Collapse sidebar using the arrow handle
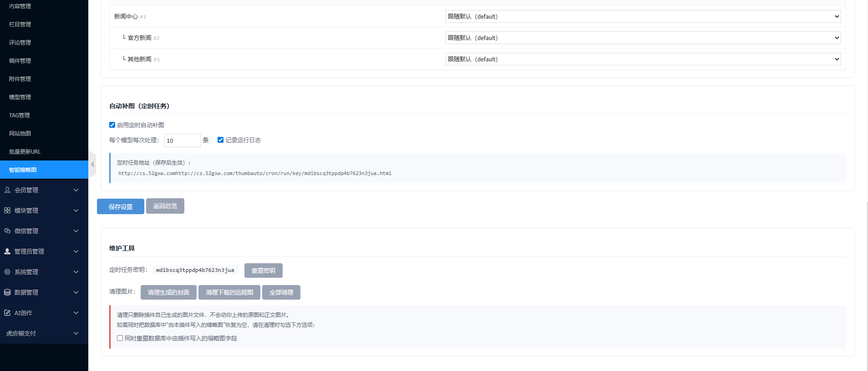Viewport: 868px width, 371px height. click(92, 165)
